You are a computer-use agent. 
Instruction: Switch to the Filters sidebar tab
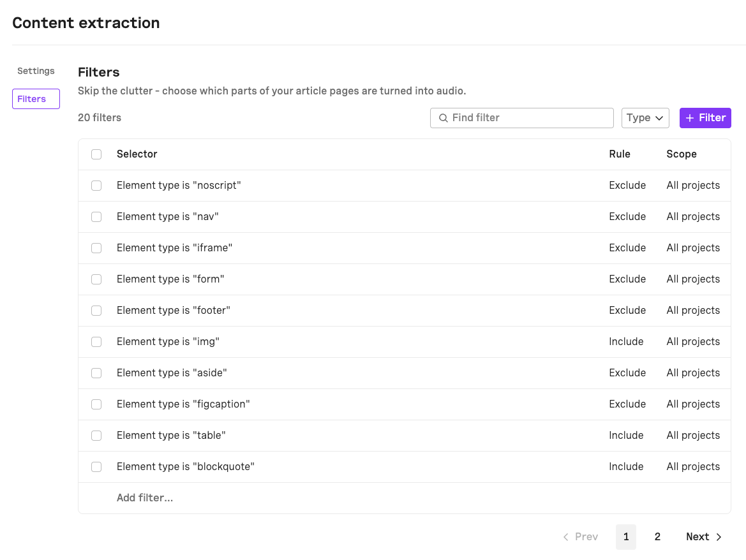coord(36,99)
